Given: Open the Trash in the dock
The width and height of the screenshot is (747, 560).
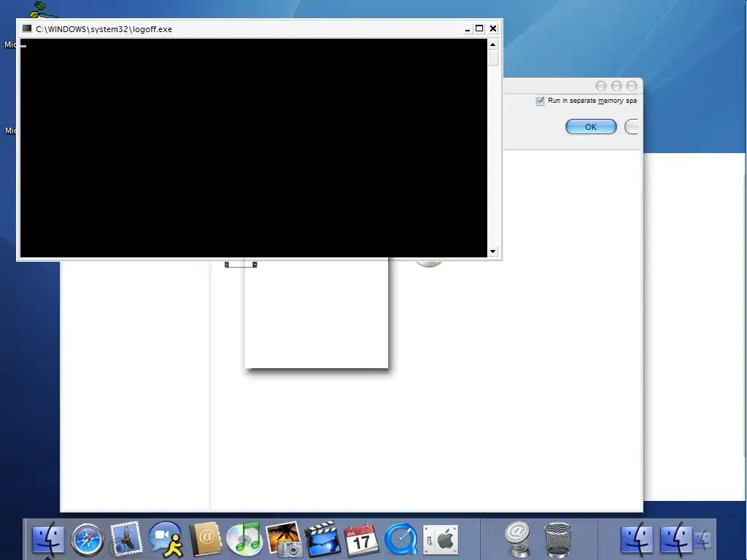Looking at the screenshot, I should point(557,540).
